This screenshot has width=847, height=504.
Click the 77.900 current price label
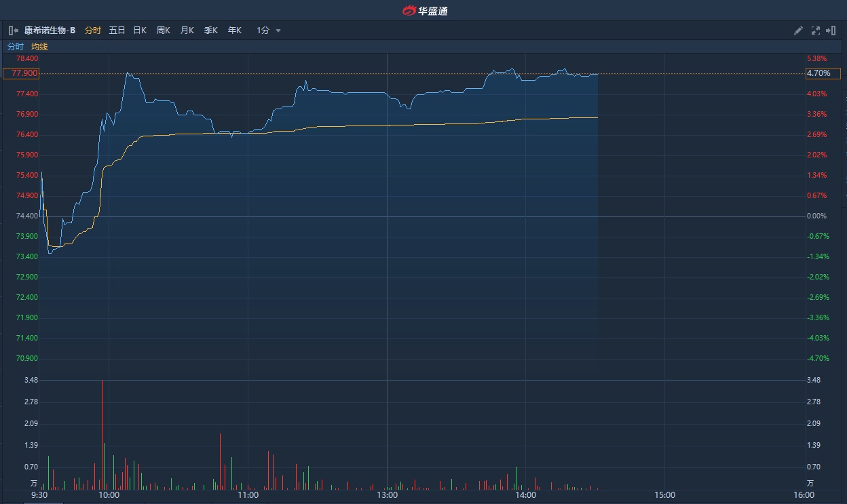pos(21,73)
